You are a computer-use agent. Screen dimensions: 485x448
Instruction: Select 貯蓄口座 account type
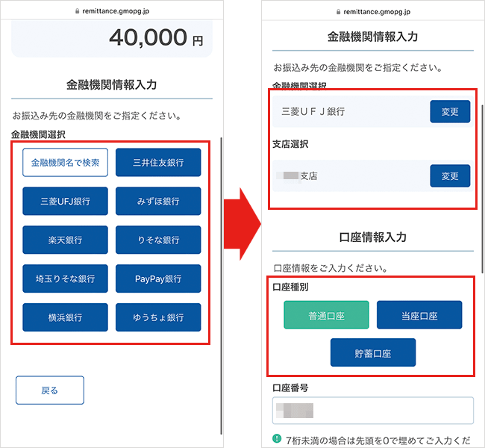(x=372, y=352)
